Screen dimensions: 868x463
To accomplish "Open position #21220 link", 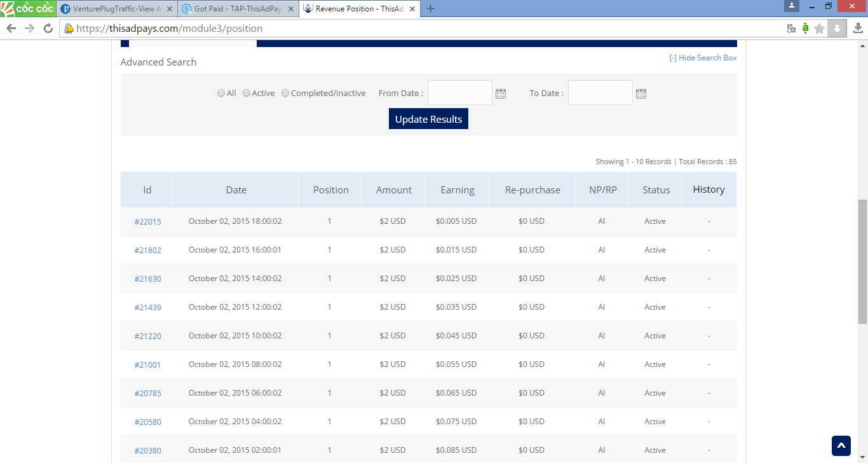I will coord(148,336).
